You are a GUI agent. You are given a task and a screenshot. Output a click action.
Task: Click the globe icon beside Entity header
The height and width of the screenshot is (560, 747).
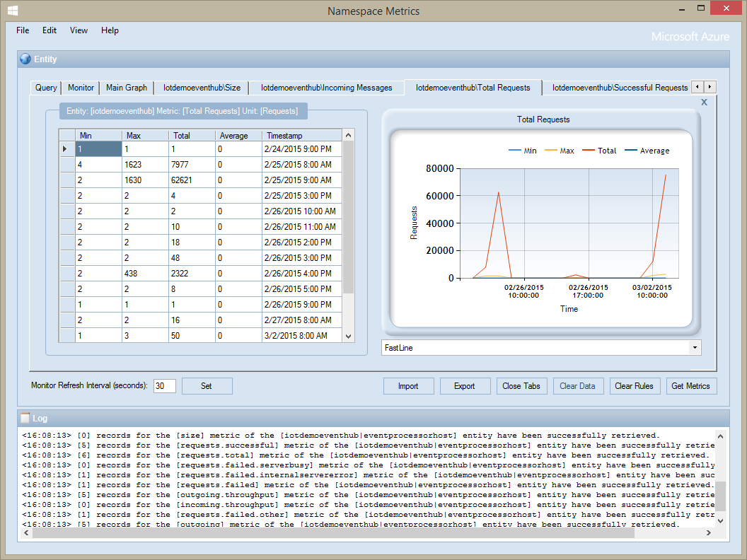[x=25, y=59]
